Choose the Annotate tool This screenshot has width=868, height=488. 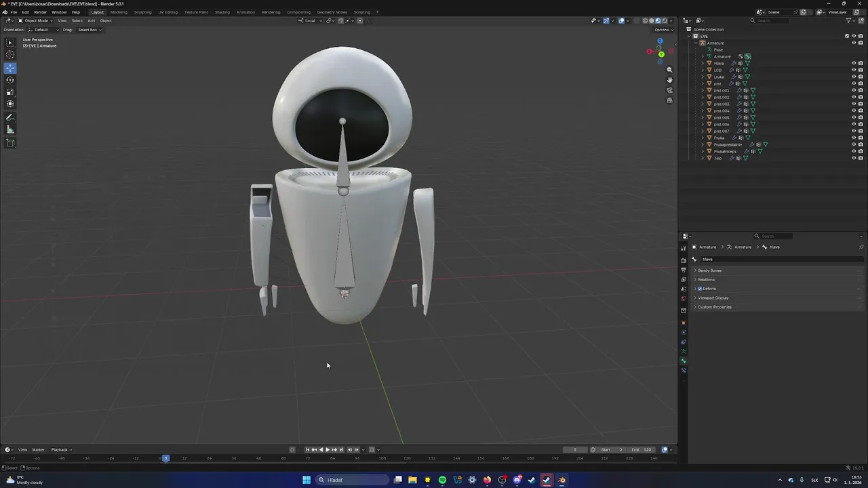pos(10,118)
